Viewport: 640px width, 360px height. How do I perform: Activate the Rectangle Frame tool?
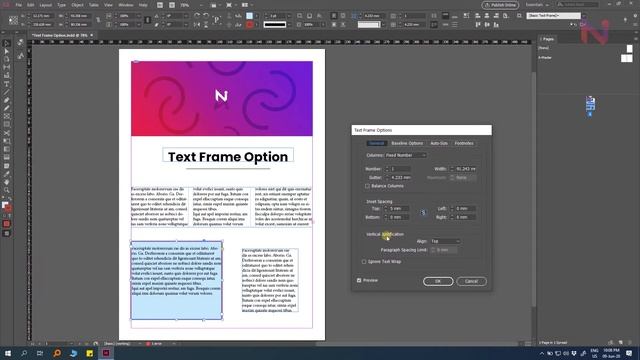coord(7,117)
